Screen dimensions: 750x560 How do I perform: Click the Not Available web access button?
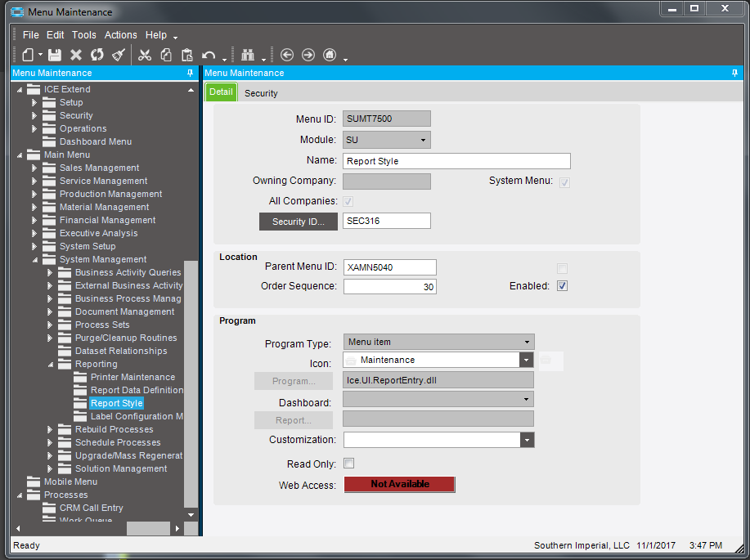point(399,484)
